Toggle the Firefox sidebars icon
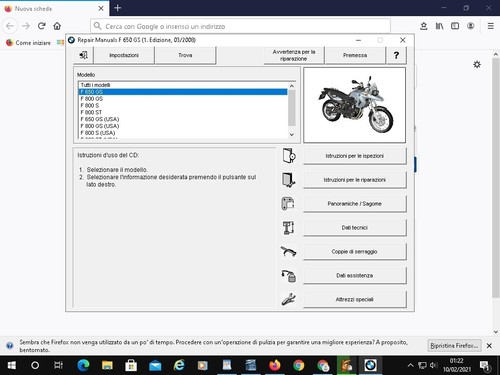Screen dimensions: 500x375 (x=455, y=26)
